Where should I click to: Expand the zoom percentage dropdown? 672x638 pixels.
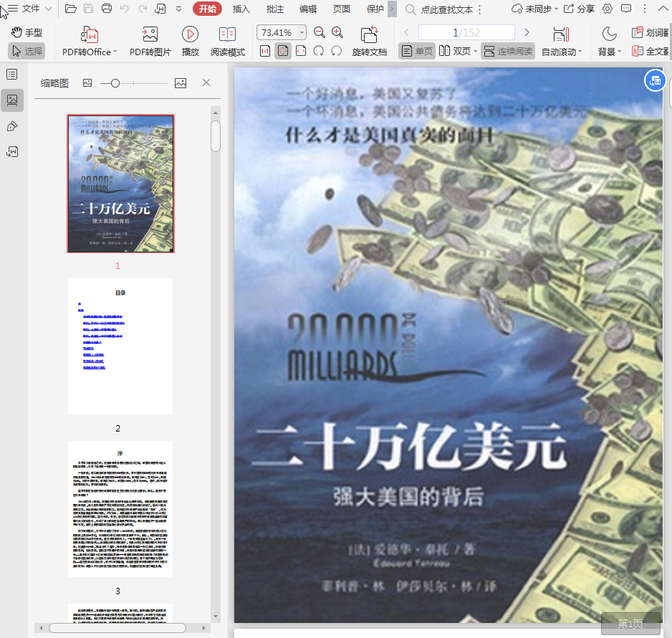[x=302, y=32]
